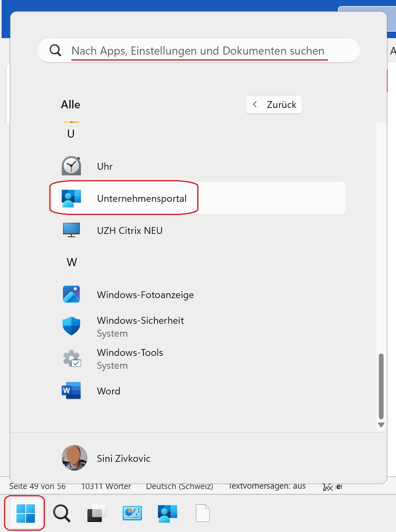This screenshot has width=396, height=532.
Task: Open Task View from the taskbar
Action: click(95, 513)
